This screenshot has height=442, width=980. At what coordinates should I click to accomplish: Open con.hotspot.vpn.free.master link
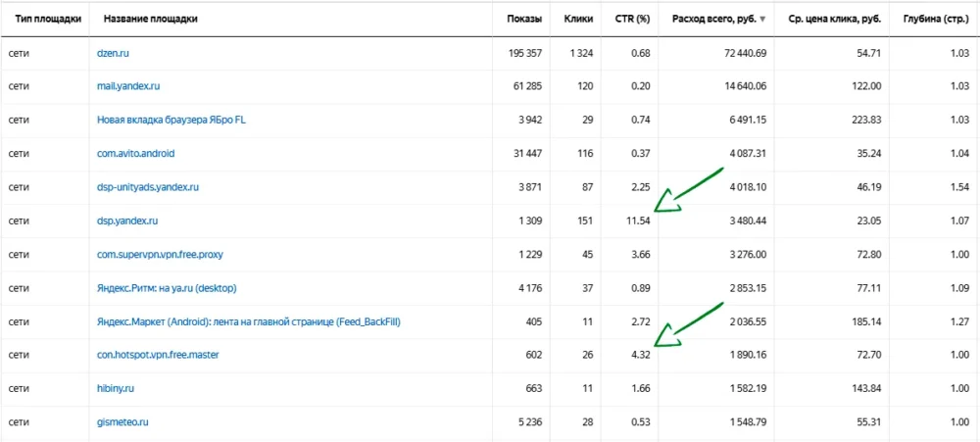point(158,355)
